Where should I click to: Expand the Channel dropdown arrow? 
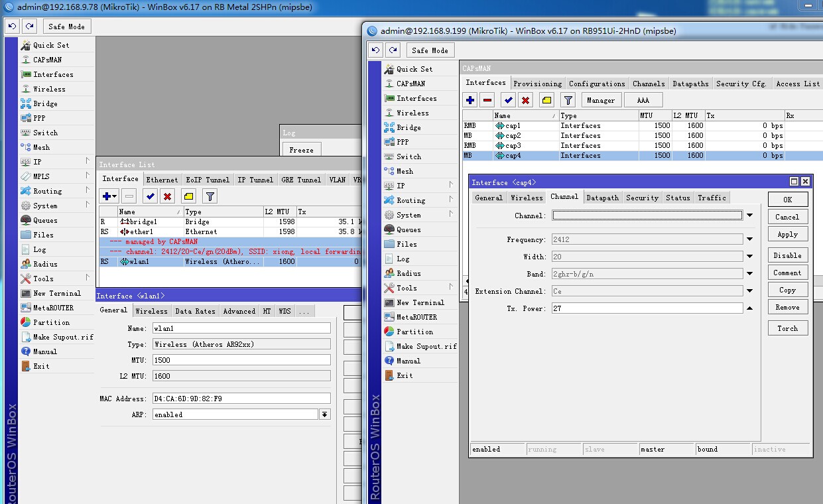749,216
